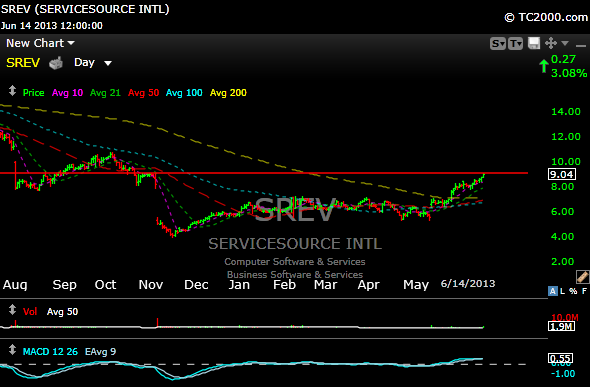Click the 1.9M volume value label
This screenshot has height=387, width=590.
click(x=561, y=326)
